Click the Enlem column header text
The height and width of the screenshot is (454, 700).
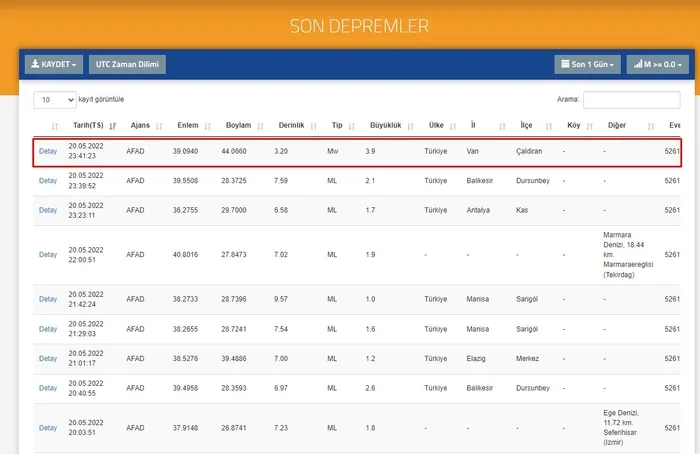pos(188,125)
